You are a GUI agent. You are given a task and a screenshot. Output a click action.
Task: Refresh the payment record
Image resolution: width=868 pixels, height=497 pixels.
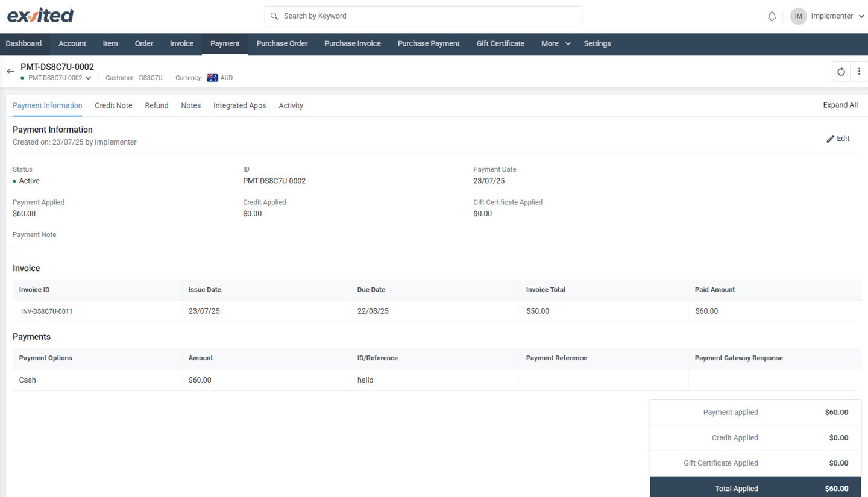(841, 72)
